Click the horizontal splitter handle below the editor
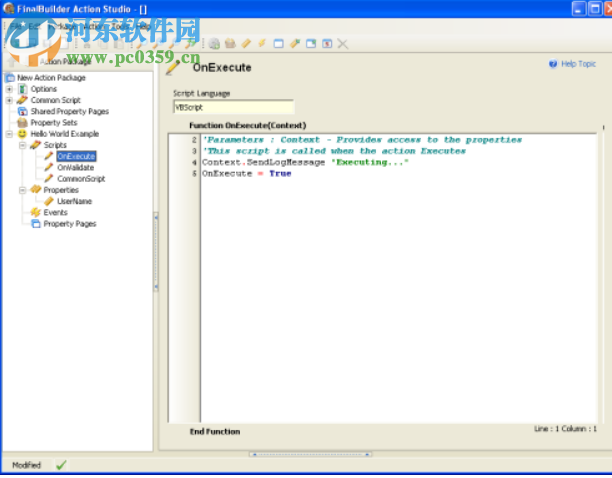Screen dimensions: 612x478 [310, 454]
